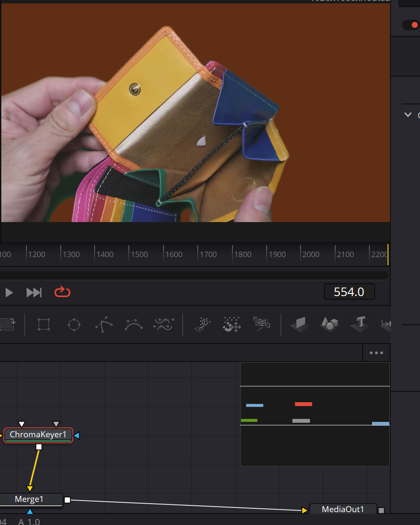Choose the Polygon mask tool
The width and height of the screenshot is (420, 525).
(x=104, y=324)
